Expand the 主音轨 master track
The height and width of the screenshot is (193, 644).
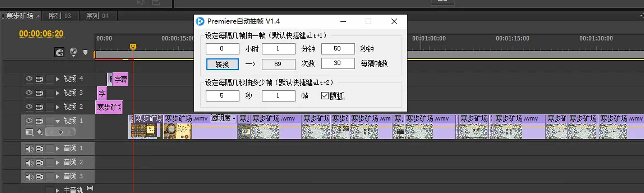tap(58, 190)
